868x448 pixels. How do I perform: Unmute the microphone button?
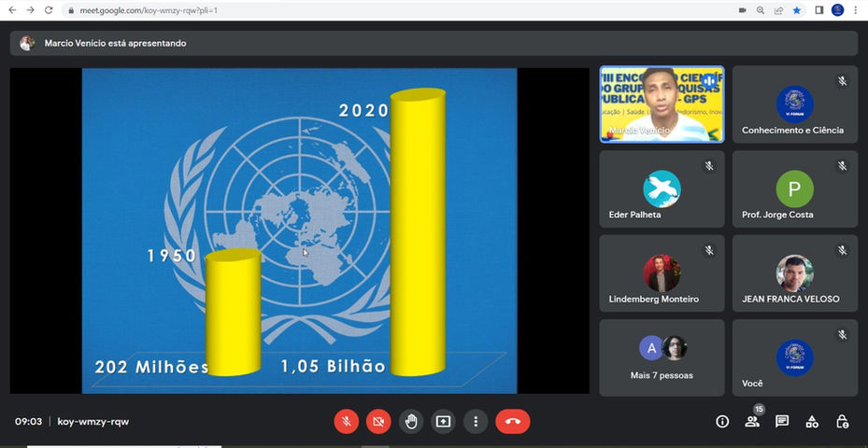[x=347, y=422]
